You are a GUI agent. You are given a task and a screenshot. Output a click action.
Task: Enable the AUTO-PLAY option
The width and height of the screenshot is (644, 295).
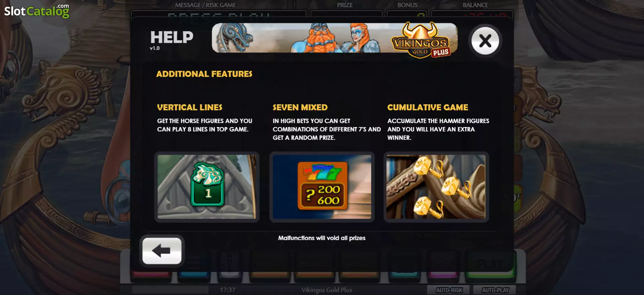(495, 290)
